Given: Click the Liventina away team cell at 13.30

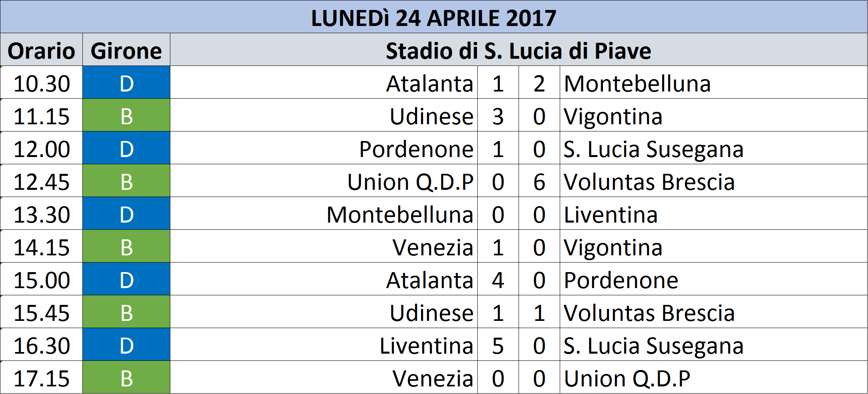Looking at the screenshot, I should (x=714, y=213).
